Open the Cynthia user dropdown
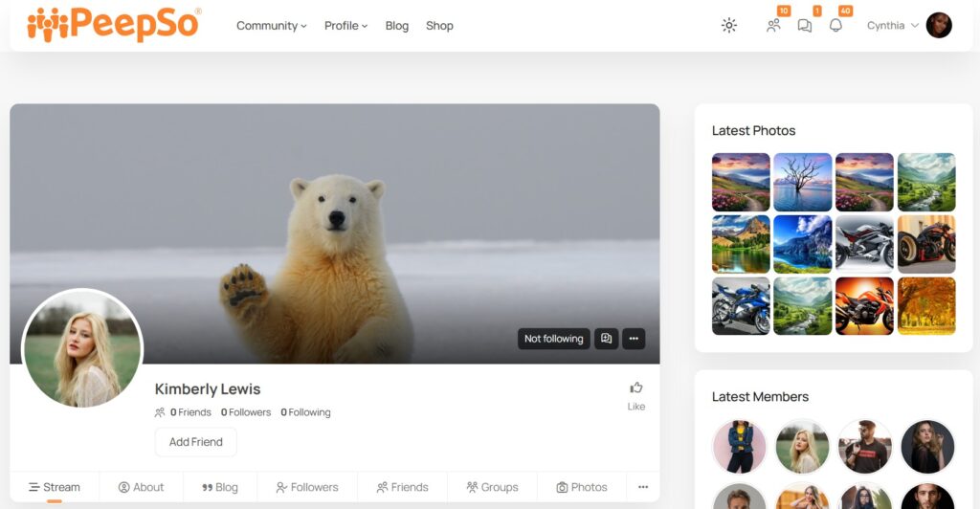Image resolution: width=980 pixels, height=509 pixels. [x=892, y=26]
